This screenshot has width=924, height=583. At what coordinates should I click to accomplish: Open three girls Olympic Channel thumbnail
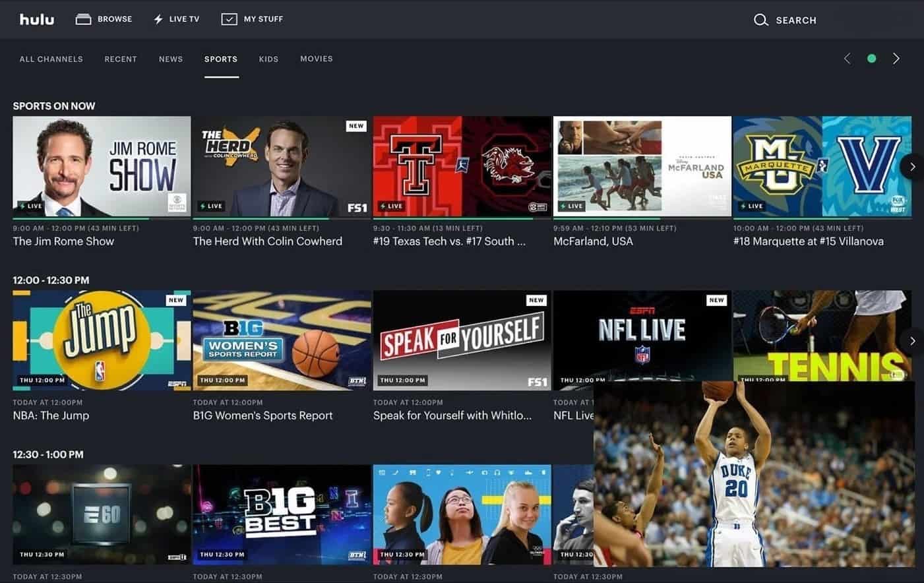pyautogui.click(x=462, y=514)
